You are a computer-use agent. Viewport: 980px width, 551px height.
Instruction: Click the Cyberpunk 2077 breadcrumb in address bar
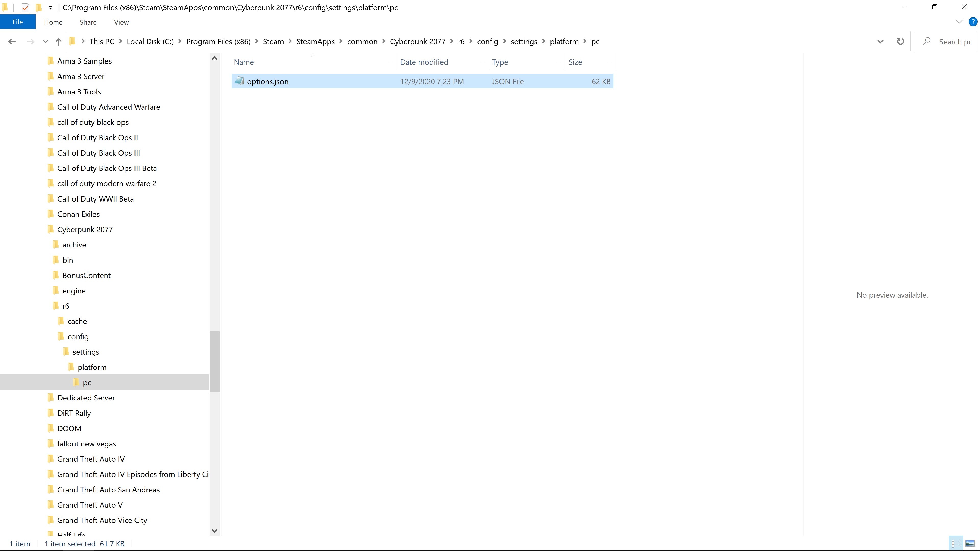click(x=417, y=41)
